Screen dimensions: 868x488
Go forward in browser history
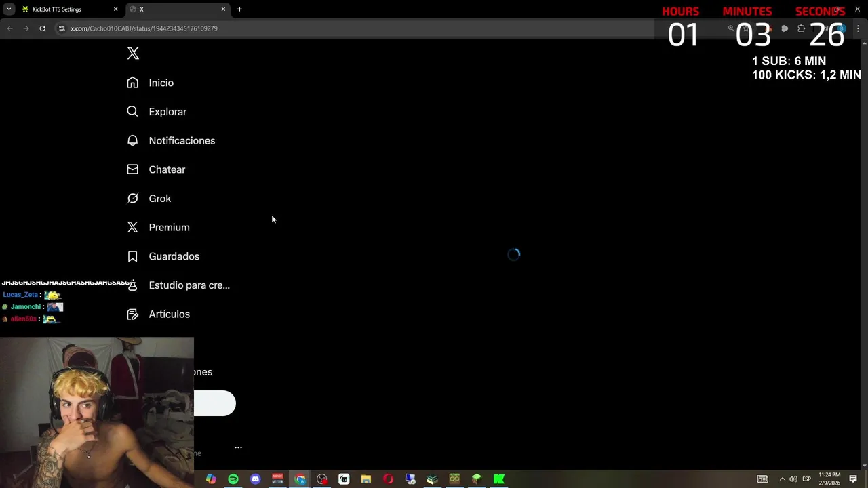tap(26, 28)
